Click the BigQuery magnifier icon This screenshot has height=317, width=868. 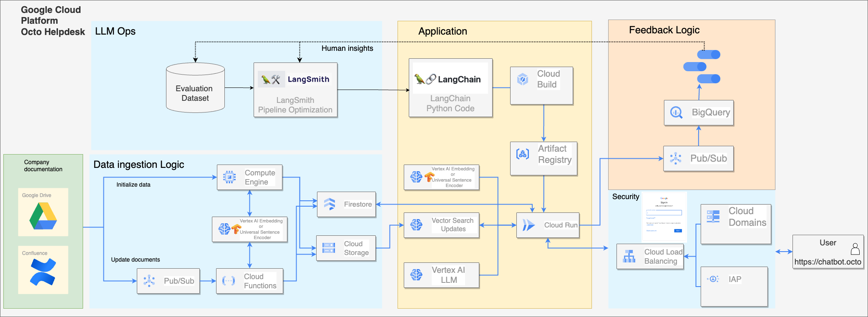676,112
